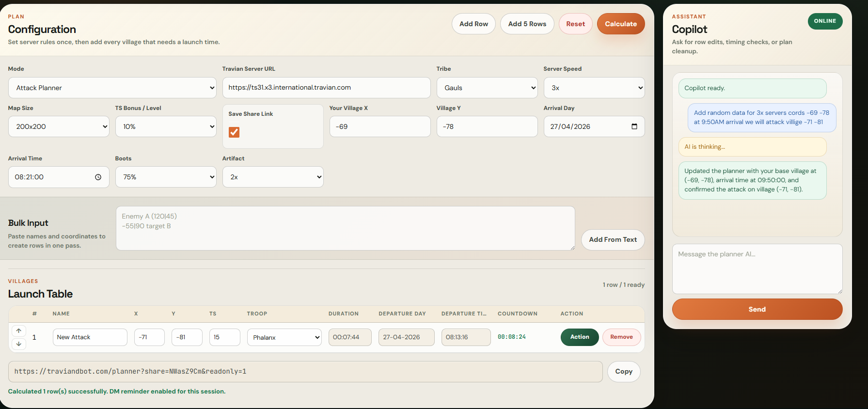Click the Arrival Time field
The height and width of the screenshot is (409, 868).
[x=59, y=177]
